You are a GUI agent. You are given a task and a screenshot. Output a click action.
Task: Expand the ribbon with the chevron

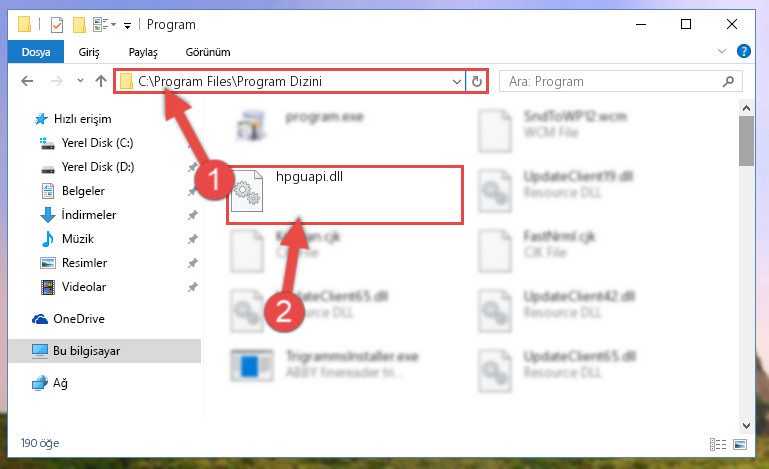pyautogui.click(x=721, y=51)
